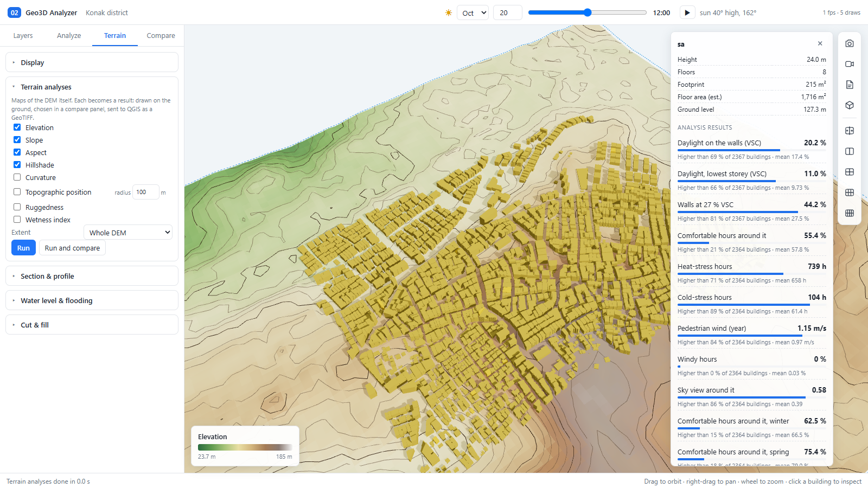Toggle the Elevation checkbox
The height and width of the screenshot is (488, 868).
coord(17,127)
